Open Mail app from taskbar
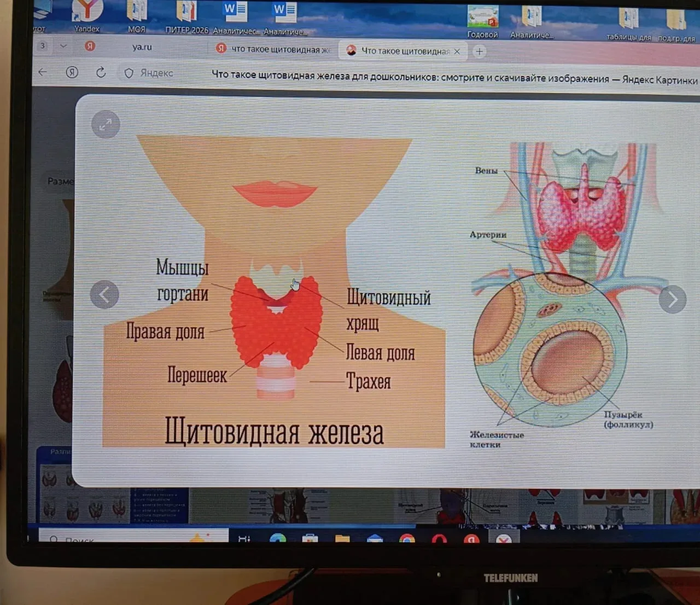Viewport: 700px width, 605px height. (375, 539)
